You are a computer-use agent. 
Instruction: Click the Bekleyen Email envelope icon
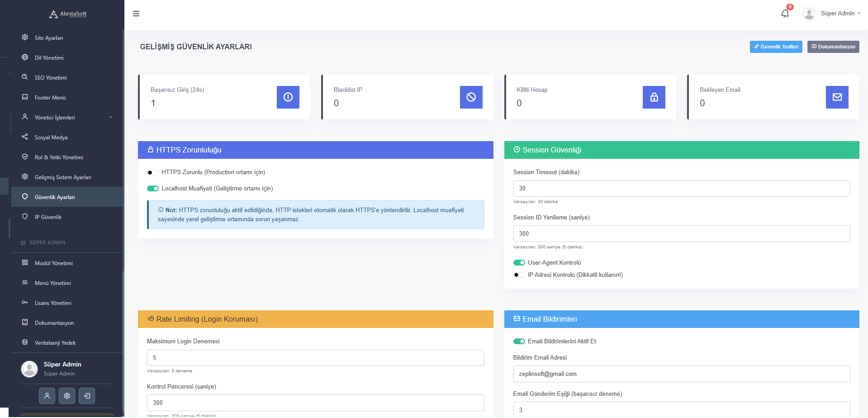click(837, 97)
